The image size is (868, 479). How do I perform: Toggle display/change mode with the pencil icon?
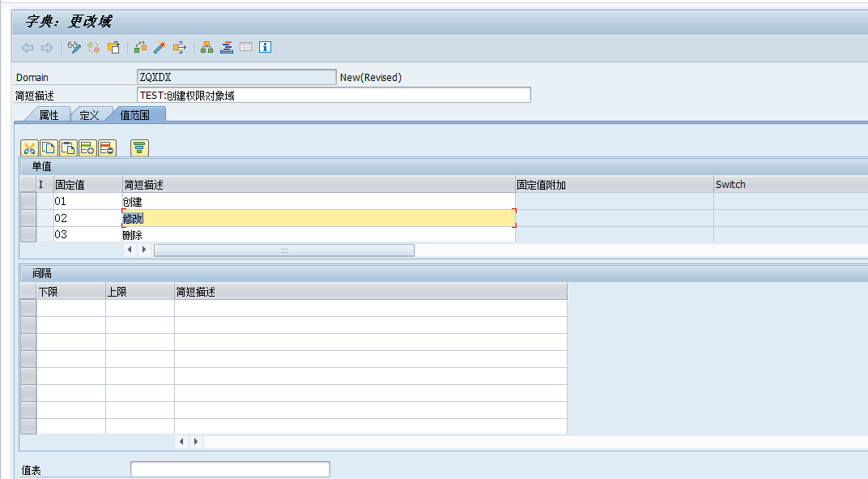73,47
